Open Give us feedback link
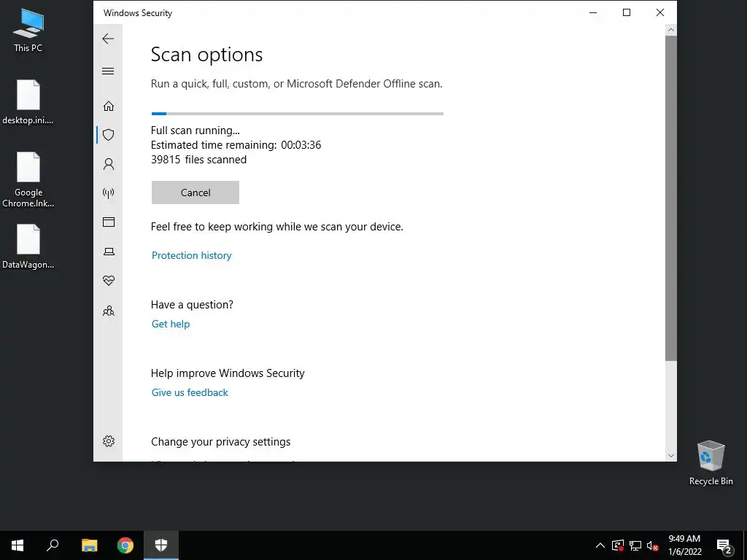 pos(190,392)
